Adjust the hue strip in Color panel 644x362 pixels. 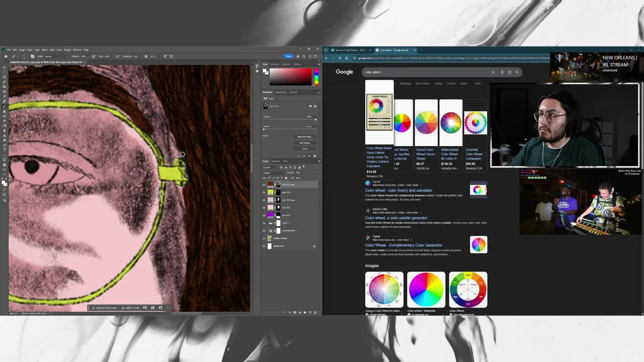pos(316,76)
